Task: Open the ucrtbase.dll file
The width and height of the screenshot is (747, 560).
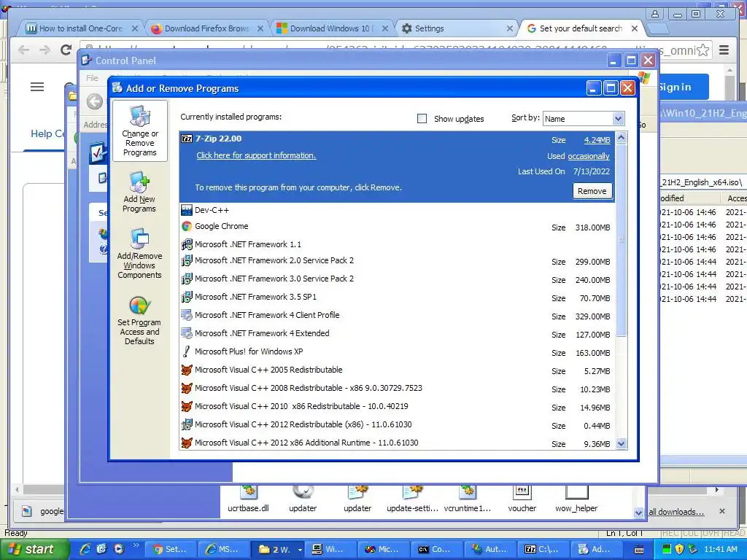Action: coord(248,499)
